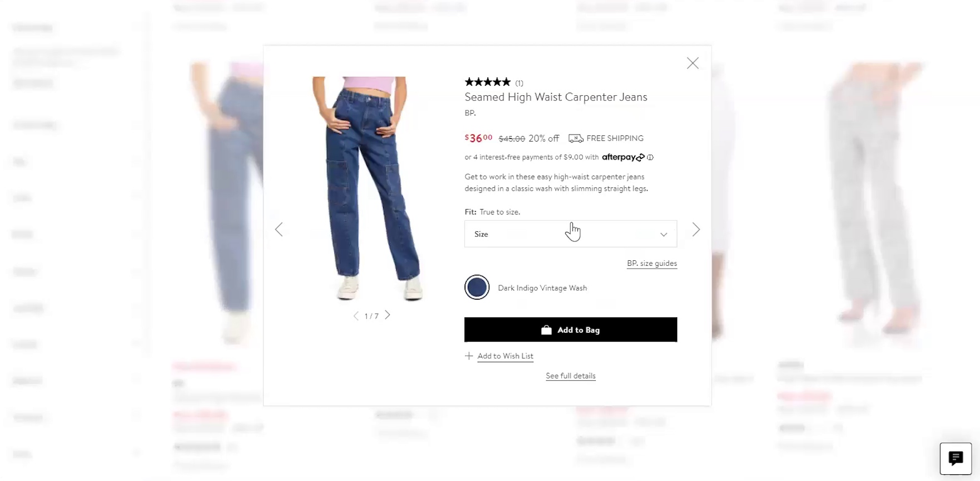The image size is (980, 481).
Task: Go to next product with right arrow
Action: (x=696, y=230)
